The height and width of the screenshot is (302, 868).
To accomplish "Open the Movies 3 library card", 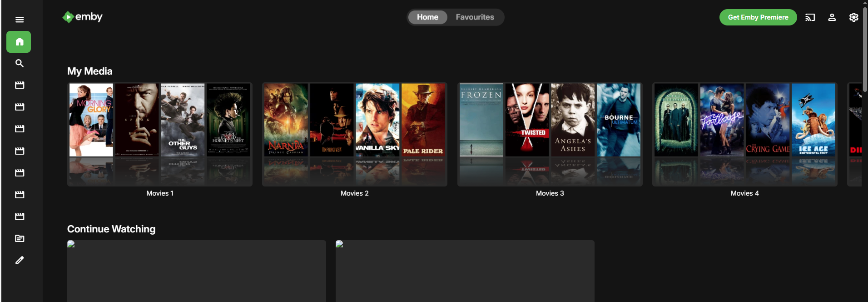I will [x=550, y=134].
